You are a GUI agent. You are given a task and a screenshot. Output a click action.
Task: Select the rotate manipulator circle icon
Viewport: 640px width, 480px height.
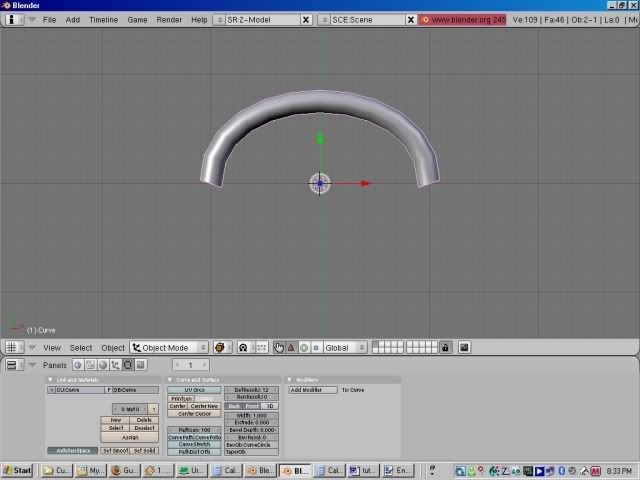[304, 348]
